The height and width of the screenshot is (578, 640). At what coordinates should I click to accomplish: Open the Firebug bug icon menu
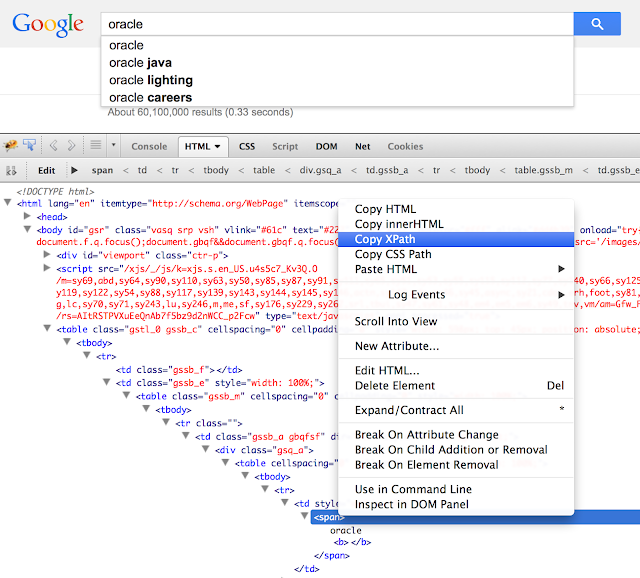(11, 145)
